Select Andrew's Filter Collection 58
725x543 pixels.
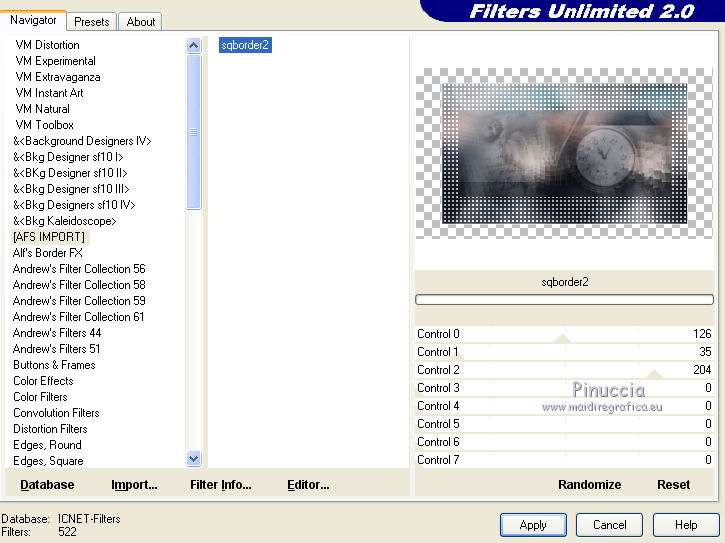click(x=79, y=284)
